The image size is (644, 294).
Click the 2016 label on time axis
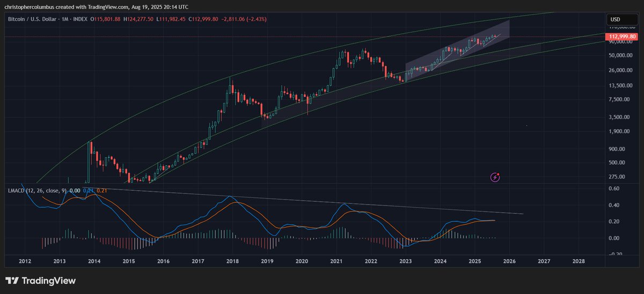[163, 261]
